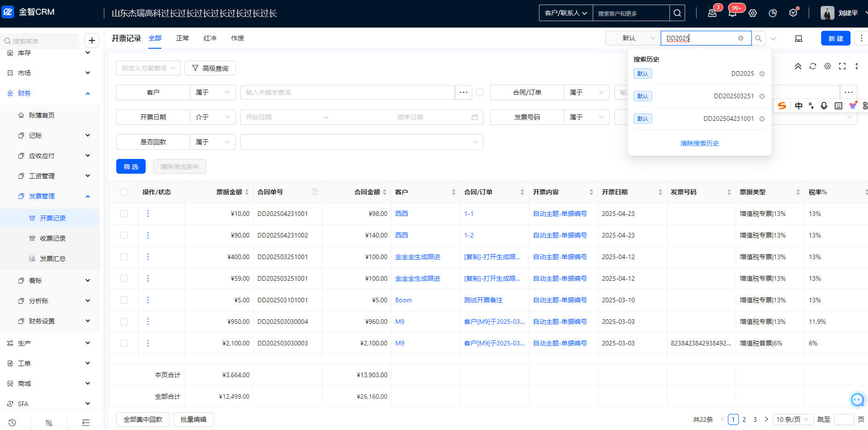Image resolution: width=868 pixels, height=430 pixels.
Task: Collapse the 发票管理 sidebar group
Action: point(50,196)
